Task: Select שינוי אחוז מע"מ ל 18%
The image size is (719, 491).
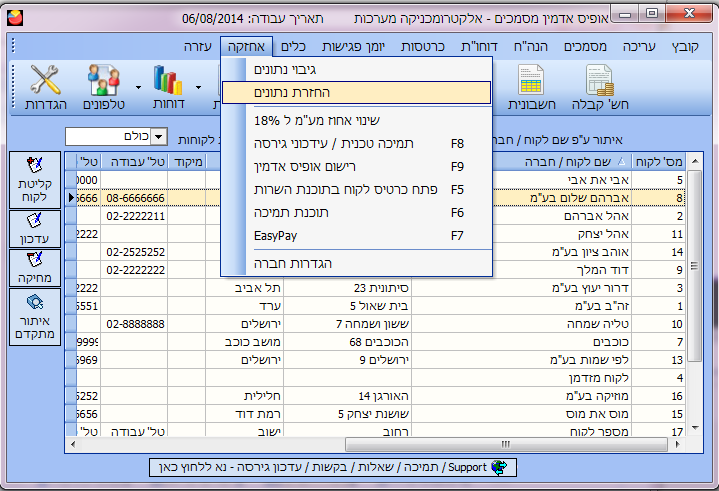Action: [x=356, y=121]
